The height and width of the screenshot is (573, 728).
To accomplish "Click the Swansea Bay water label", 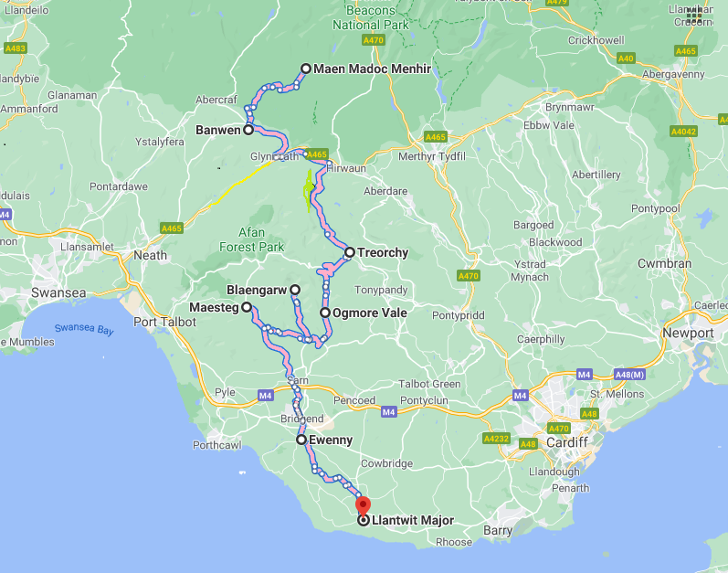I will pos(84,329).
